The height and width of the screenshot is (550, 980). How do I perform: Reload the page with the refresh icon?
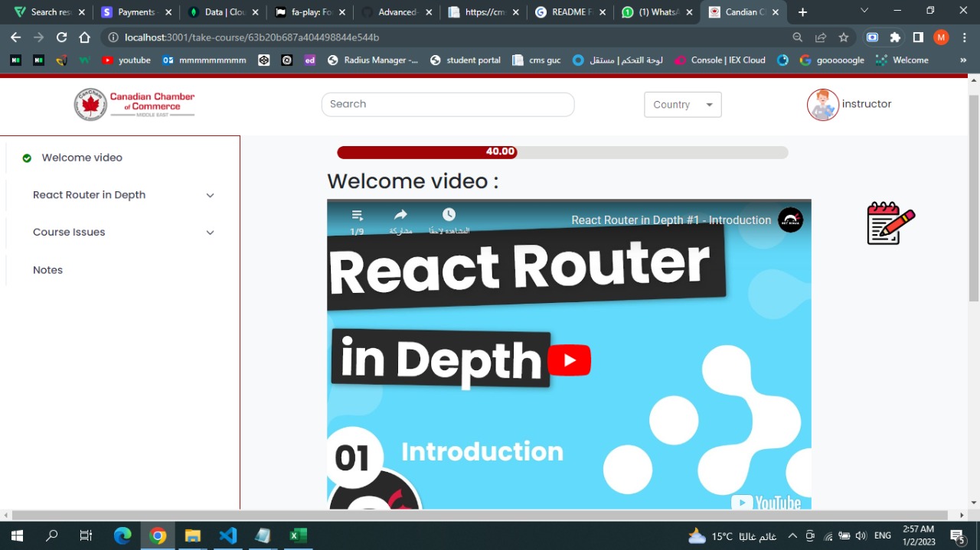click(x=61, y=37)
